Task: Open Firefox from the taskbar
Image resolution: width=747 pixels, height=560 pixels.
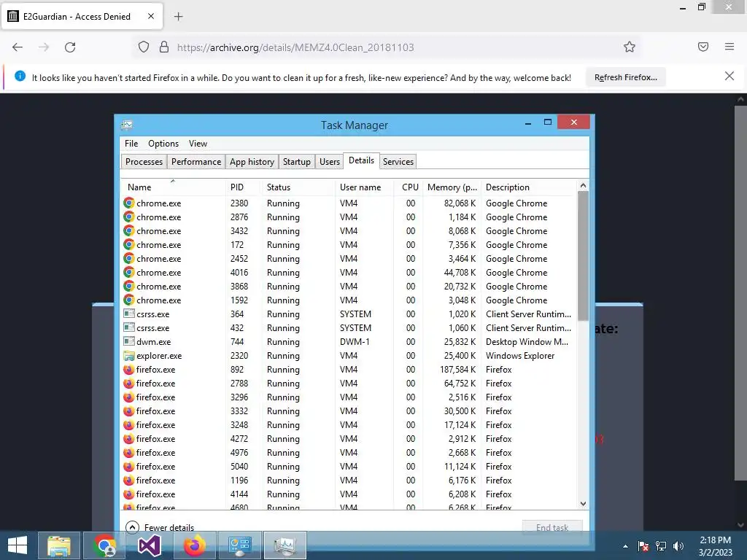Action: 194,545
